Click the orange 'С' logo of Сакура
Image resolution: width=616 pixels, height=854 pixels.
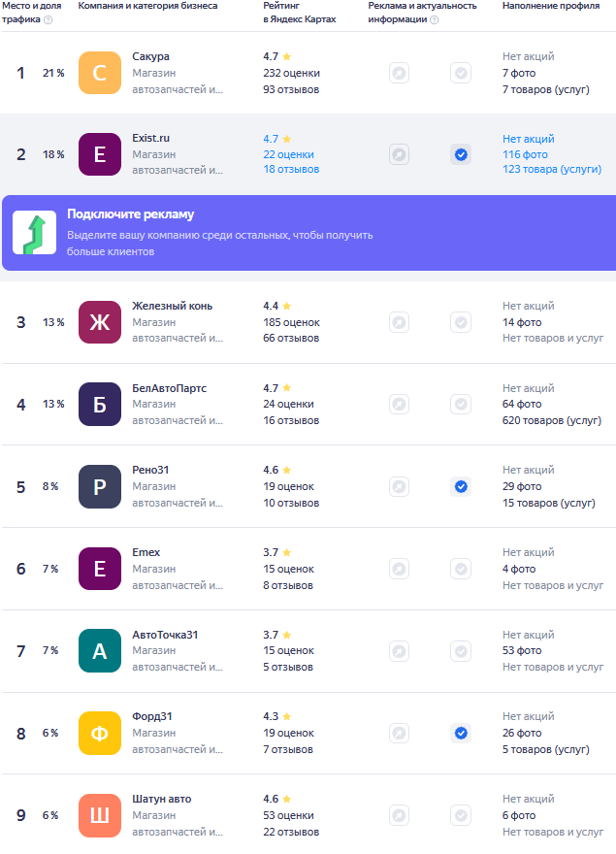point(100,73)
